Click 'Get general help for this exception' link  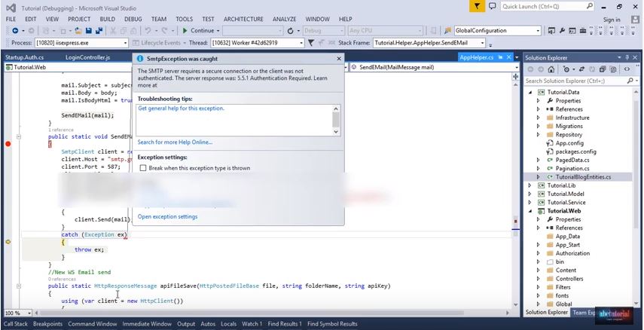click(x=181, y=108)
